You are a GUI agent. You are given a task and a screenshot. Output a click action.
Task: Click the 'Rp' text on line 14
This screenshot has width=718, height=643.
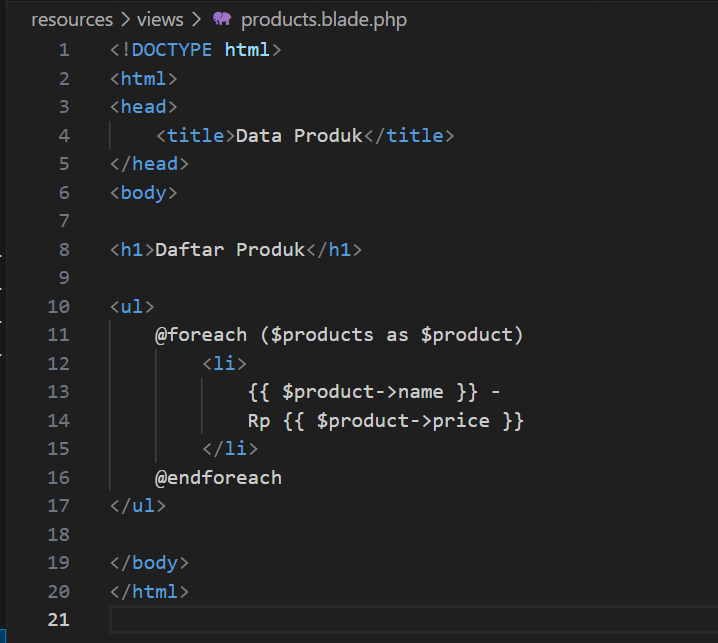[259, 420]
